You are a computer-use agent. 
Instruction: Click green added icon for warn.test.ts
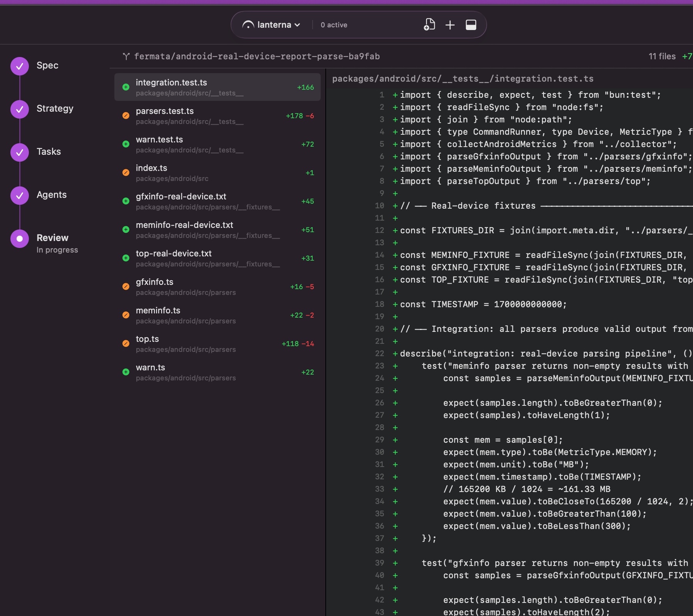coord(126,144)
